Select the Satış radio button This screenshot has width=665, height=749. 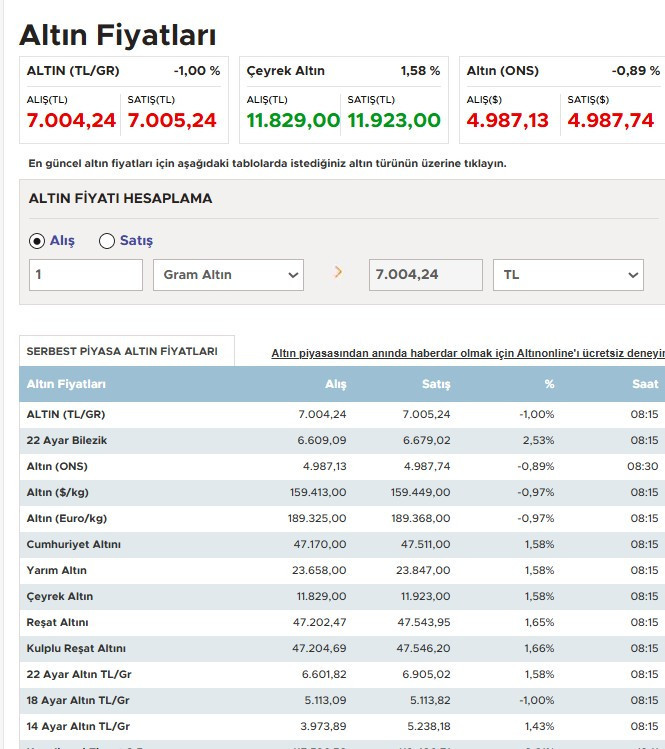click(107, 241)
